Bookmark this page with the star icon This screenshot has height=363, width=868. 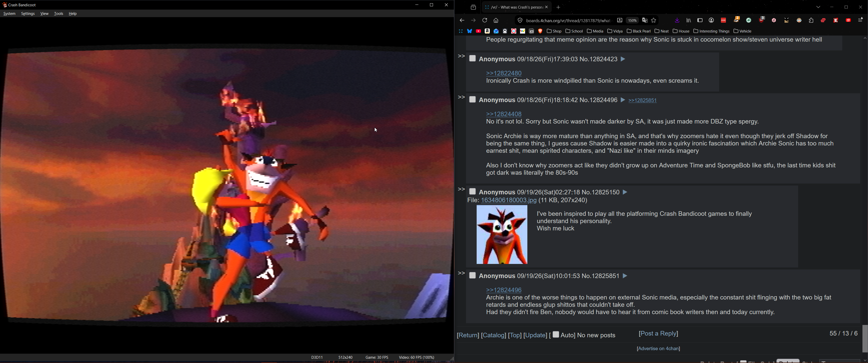(x=654, y=20)
